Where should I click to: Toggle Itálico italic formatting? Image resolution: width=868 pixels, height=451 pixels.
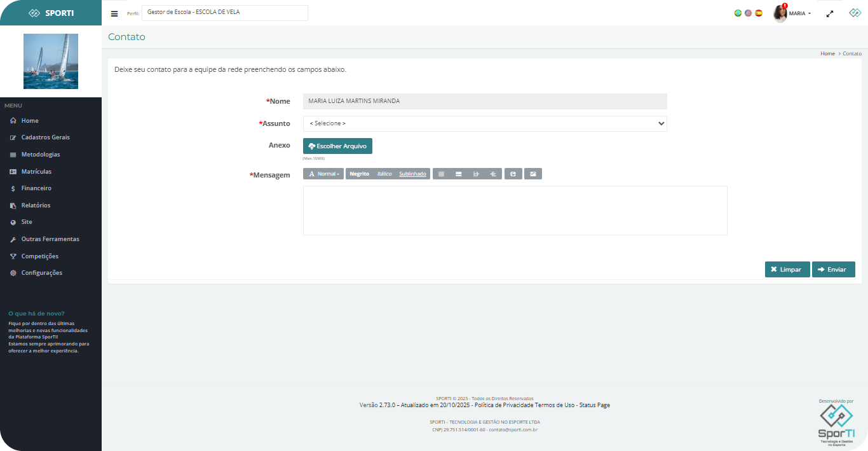click(384, 174)
